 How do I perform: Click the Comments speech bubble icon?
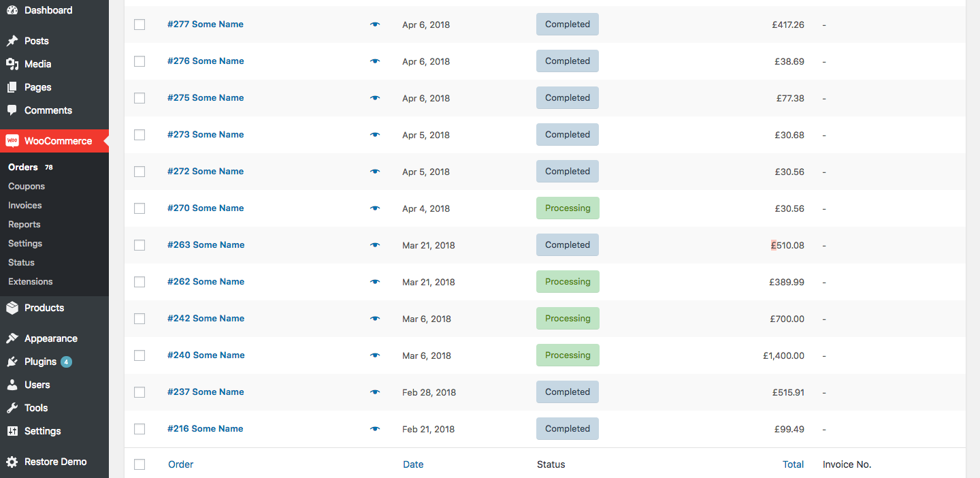(x=12, y=110)
